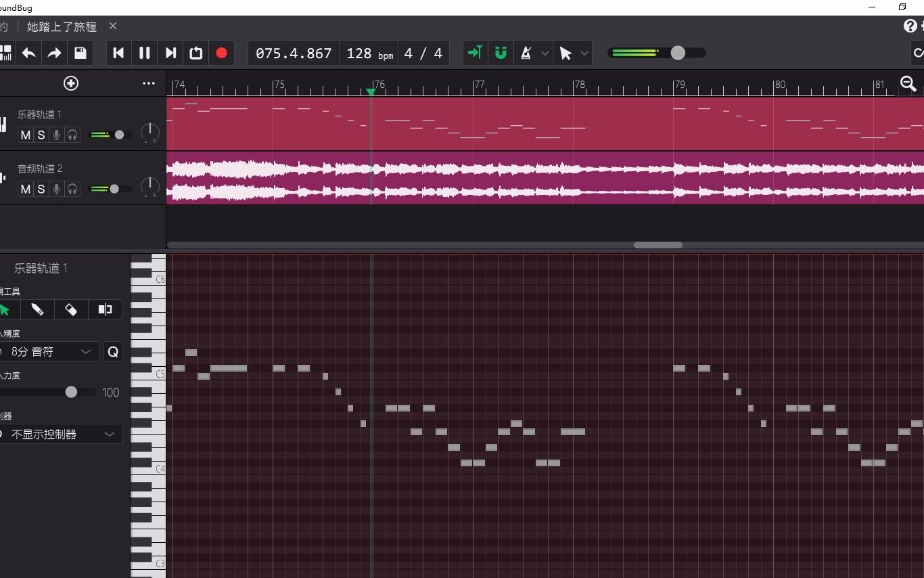
Task: Select the eraser tool
Action: tap(71, 309)
